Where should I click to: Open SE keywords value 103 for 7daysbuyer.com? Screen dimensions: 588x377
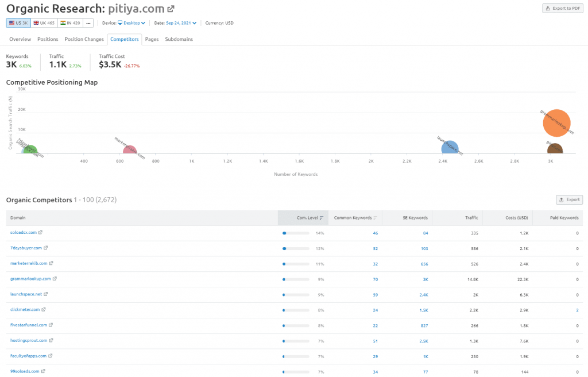tap(424, 249)
